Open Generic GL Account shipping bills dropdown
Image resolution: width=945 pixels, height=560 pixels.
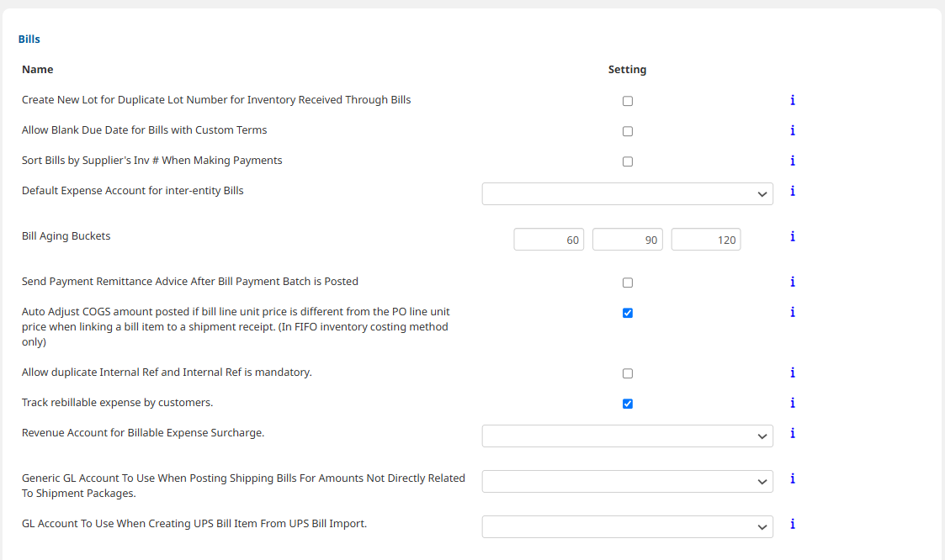[628, 482]
